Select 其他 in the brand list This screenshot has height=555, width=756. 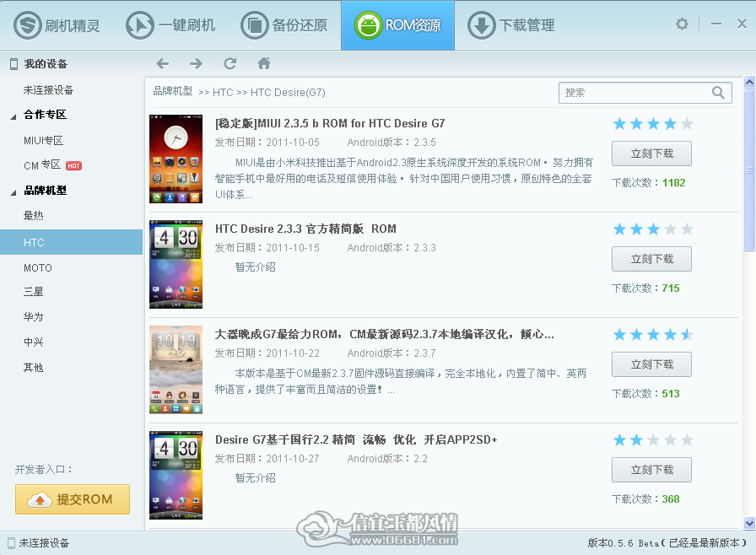point(33,367)
